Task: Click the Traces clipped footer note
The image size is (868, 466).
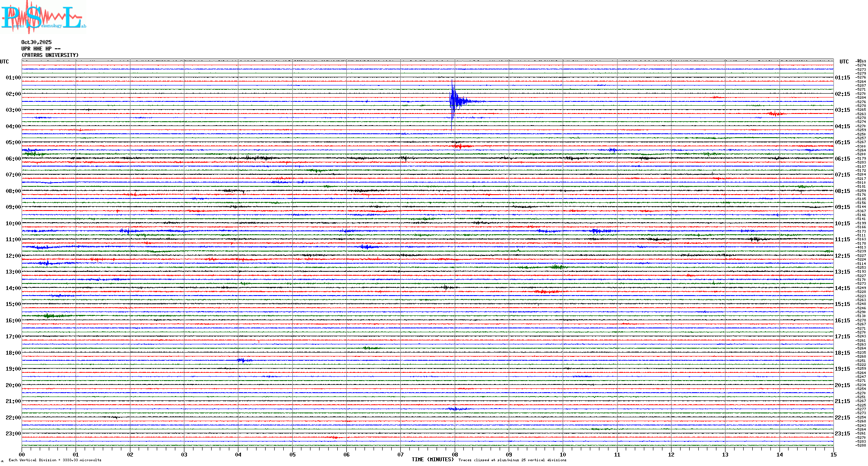Action: 512,460
